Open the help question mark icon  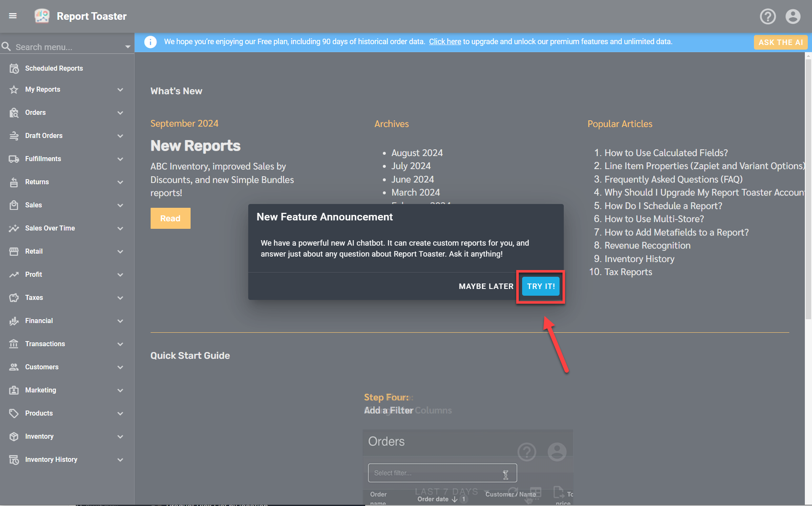pos(768,16)
